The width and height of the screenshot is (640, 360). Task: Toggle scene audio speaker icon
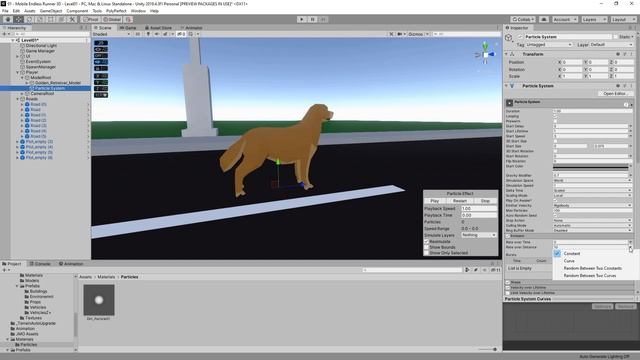coord(157,34)
